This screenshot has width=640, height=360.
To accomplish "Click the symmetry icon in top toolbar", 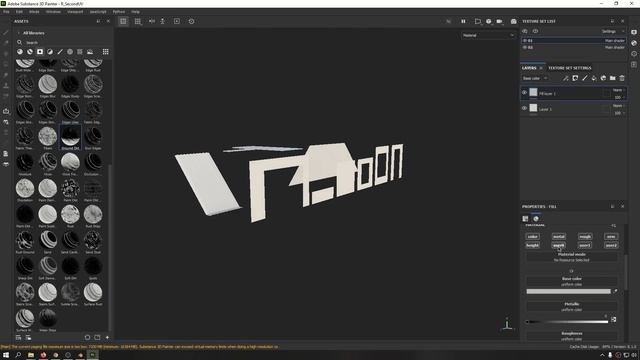I will pos(152,21).
